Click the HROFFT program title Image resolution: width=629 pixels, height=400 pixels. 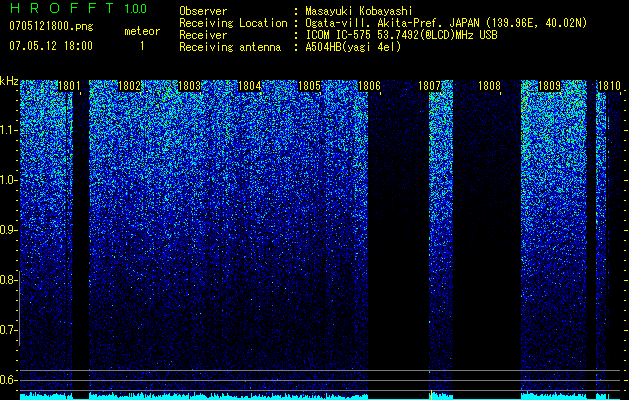(62, 8)
